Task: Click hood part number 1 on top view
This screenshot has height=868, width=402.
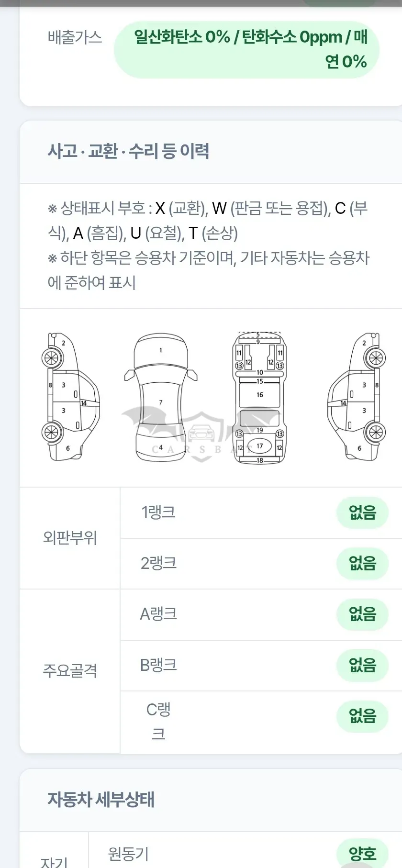Action: coord(161,350)
